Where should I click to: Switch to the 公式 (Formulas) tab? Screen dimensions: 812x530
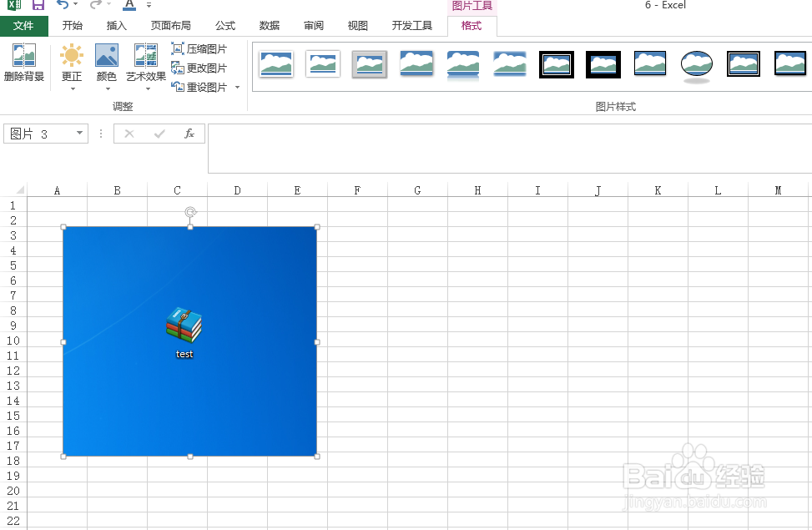225,26
